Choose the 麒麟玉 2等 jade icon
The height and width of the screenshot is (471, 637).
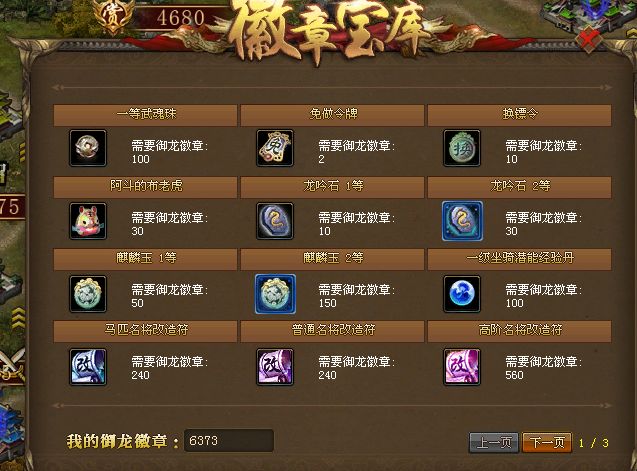click(x=275, y=293)
